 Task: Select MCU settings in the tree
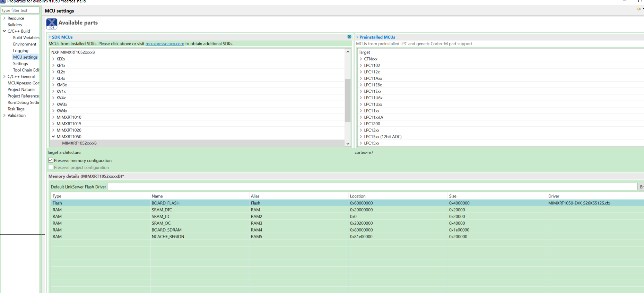click(x=25, y=57)
